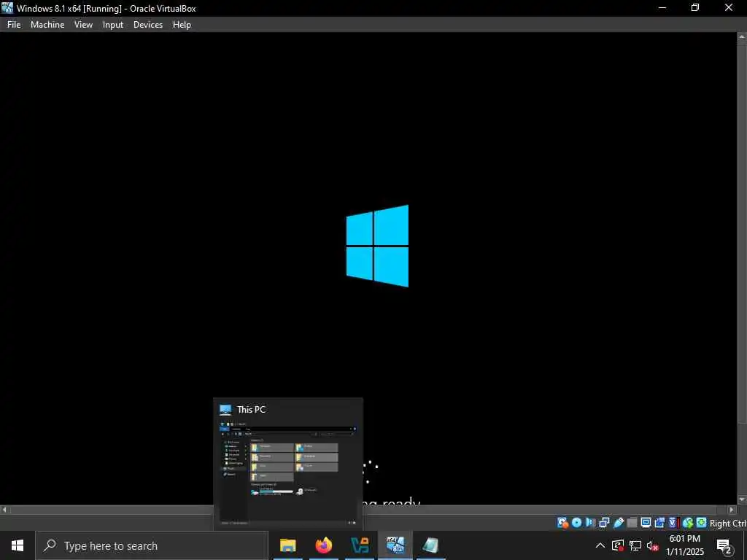747x560 pixels.
Task: Click the horizontal scrollbar right arrow
Action: [x=732, y=510]
